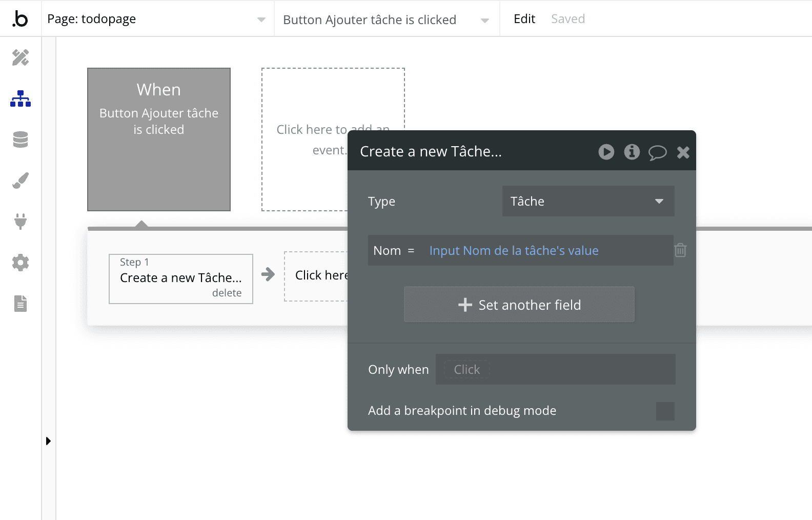Click the Nom field label
Screen dimensions: 812x520
pyautogui.click(x=387, y=250)
